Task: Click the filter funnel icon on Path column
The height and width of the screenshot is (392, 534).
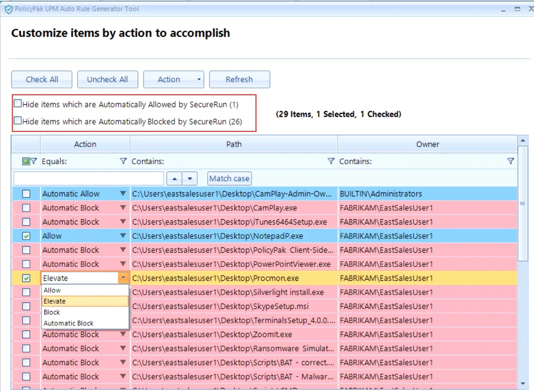Action: [331, 161]
